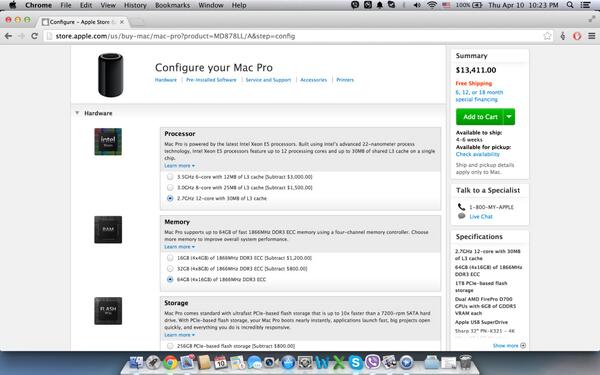Click the Live Chat speech bubble icon
This screenshot has width=600, height=375.
(x=461, y=216)
